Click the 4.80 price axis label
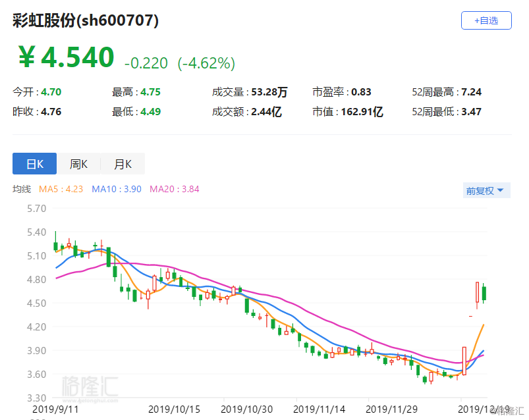 tap(36, 279)
